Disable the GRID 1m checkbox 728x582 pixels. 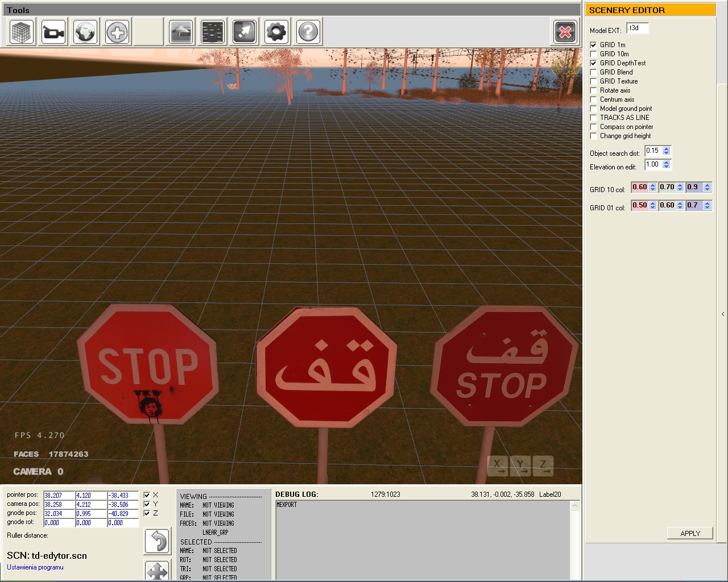coord(594,45)
